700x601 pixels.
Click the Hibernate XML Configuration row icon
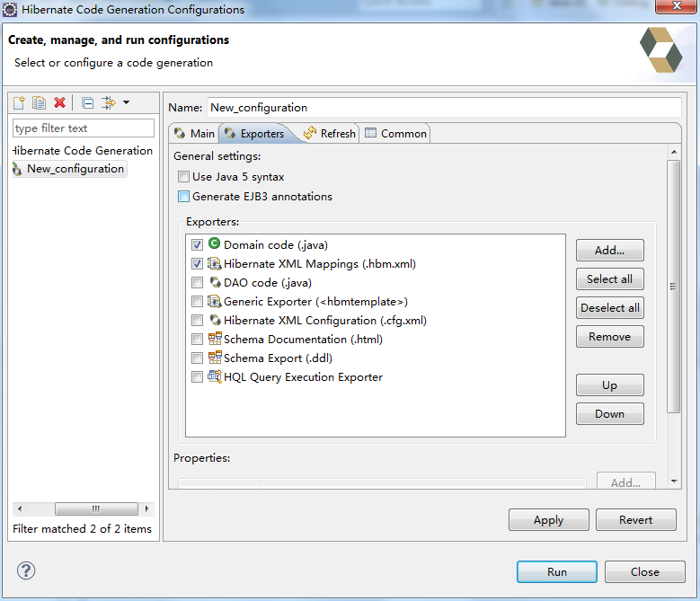pos(215,320)
